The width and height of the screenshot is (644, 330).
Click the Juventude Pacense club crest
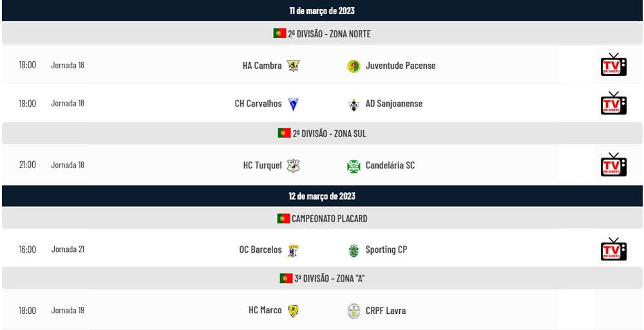pyautogui.click(x=354, y=66)
